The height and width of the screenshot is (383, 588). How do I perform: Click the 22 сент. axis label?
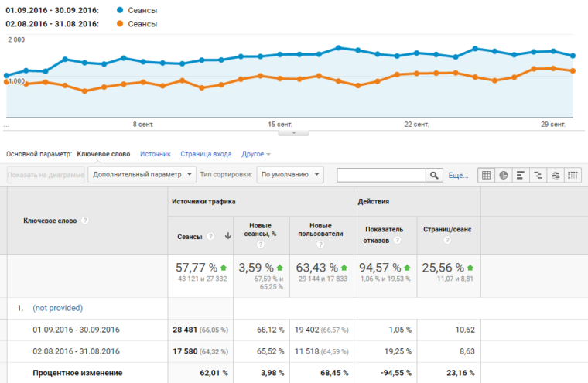[416, 124]
